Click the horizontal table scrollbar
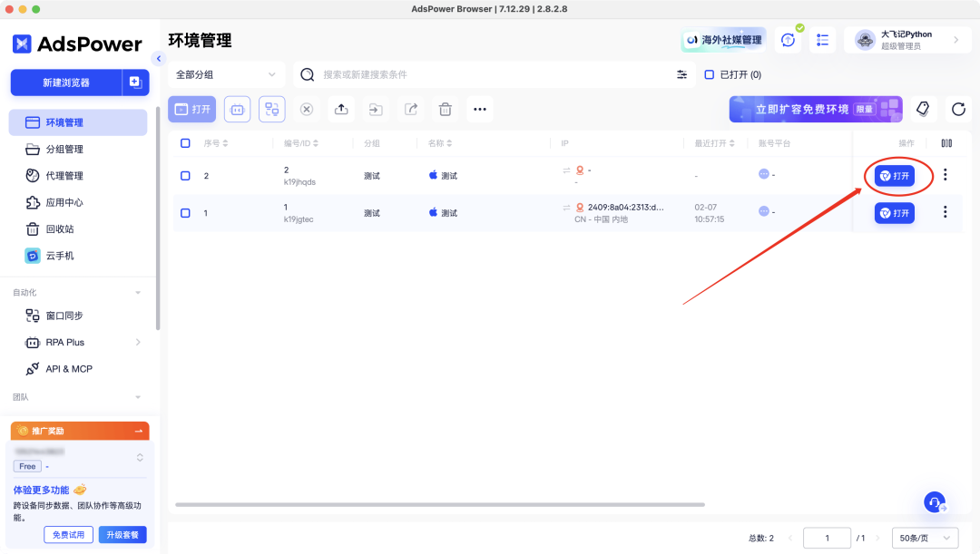980x554 pixels. [x=440, y=505]
